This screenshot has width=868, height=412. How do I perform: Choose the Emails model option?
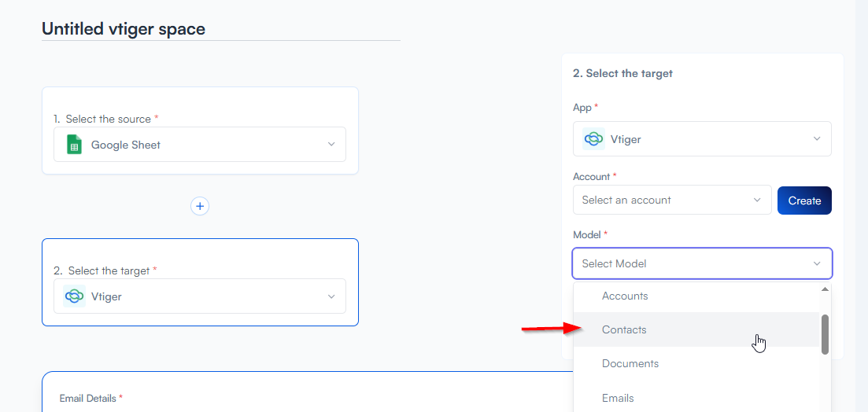pos(618,398)
